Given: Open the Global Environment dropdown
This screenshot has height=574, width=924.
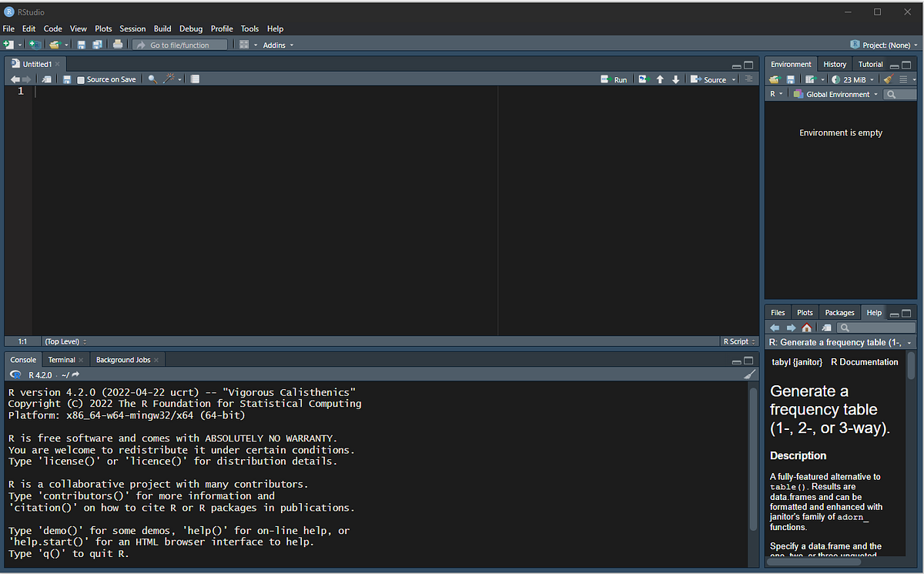Looking at the screenshot, I should pos(835,93).
